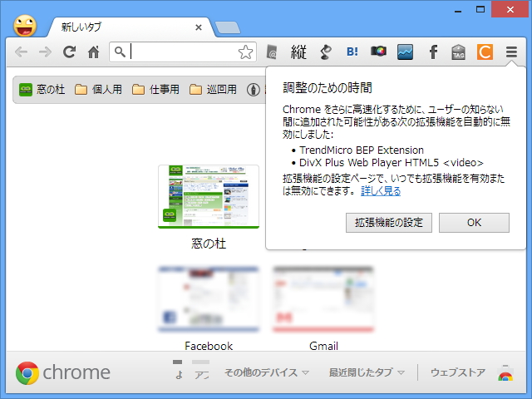532x399 pixels.
Task: Click inside the address bar field
Action: tap(183, 52)
